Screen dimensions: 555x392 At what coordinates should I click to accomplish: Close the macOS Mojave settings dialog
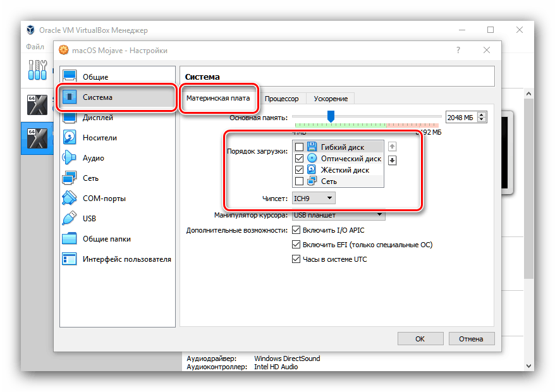point(487,51)
